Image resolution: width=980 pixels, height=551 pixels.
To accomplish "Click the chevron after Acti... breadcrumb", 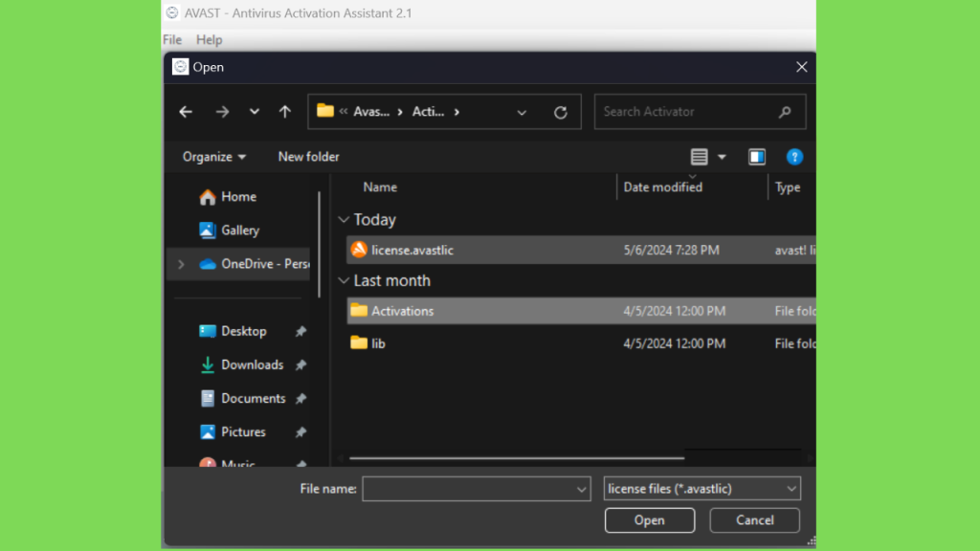I will [x=457, y=112].
